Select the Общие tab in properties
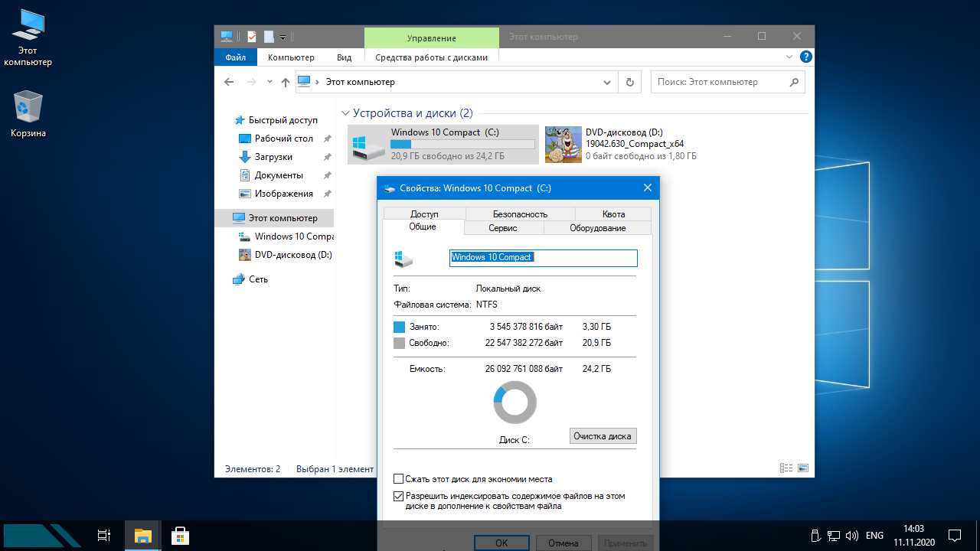The height and width of the screenshot is (551, 980). point(423,227)
